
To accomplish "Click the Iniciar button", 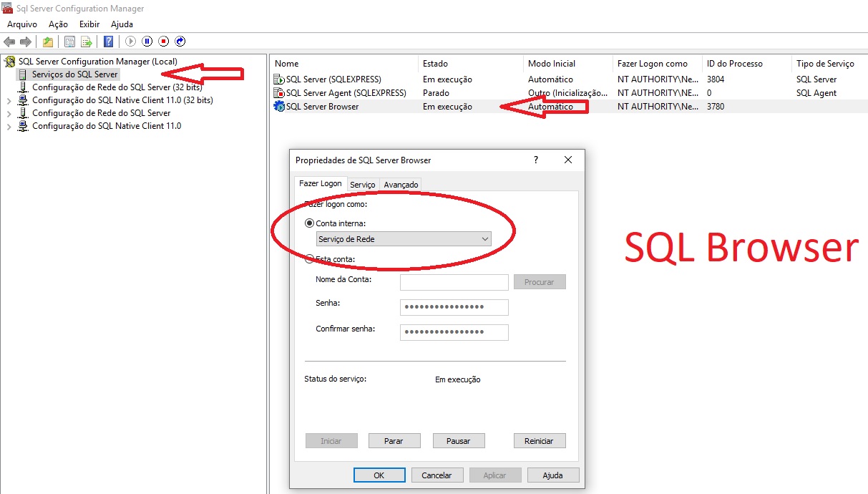I will tap(331, 441).
